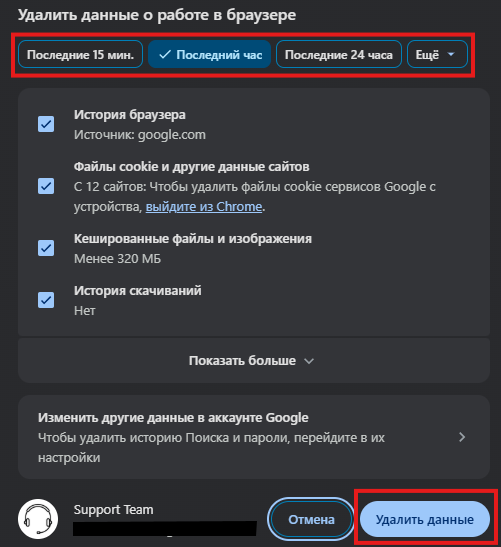Click the Отмена button
This screenshot has width=501, height=547.
[311, 519]
